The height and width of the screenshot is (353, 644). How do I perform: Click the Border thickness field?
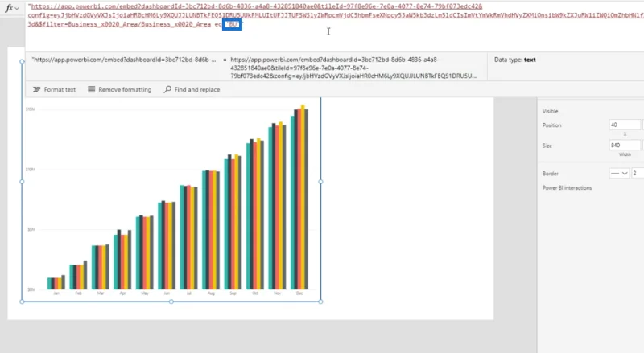[x=638, y=173]
